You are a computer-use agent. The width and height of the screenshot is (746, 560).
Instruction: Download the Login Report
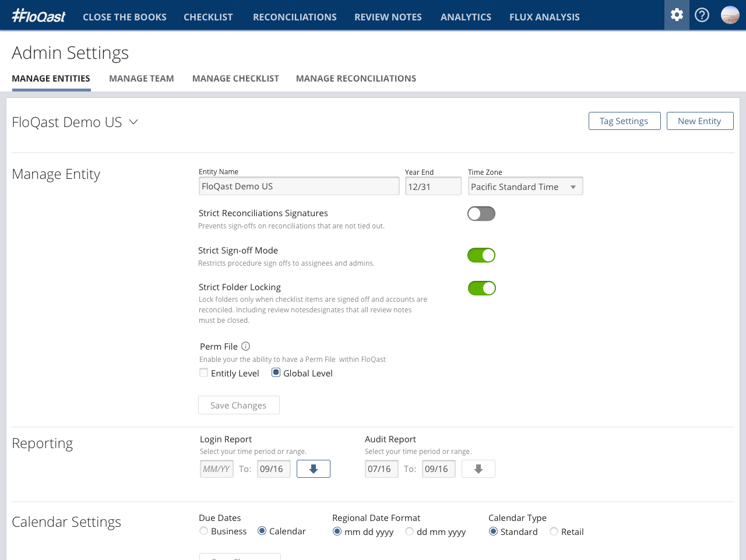point(314,469)
